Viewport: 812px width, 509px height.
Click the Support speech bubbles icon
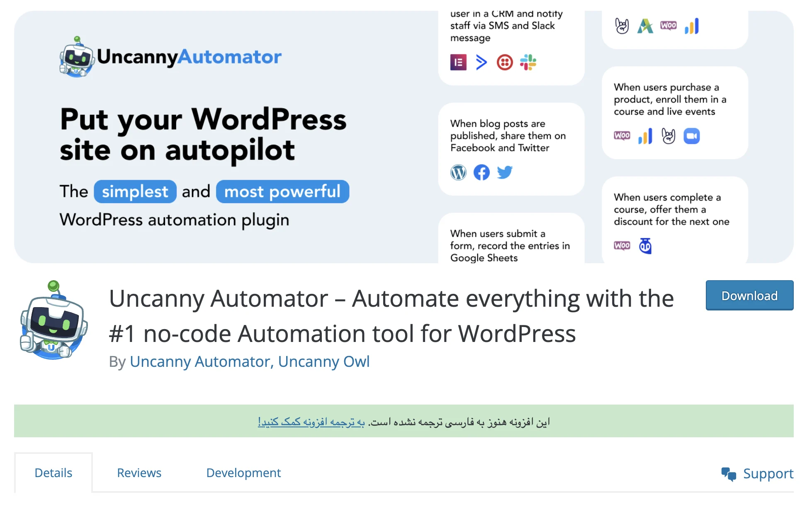click(729, 474)
